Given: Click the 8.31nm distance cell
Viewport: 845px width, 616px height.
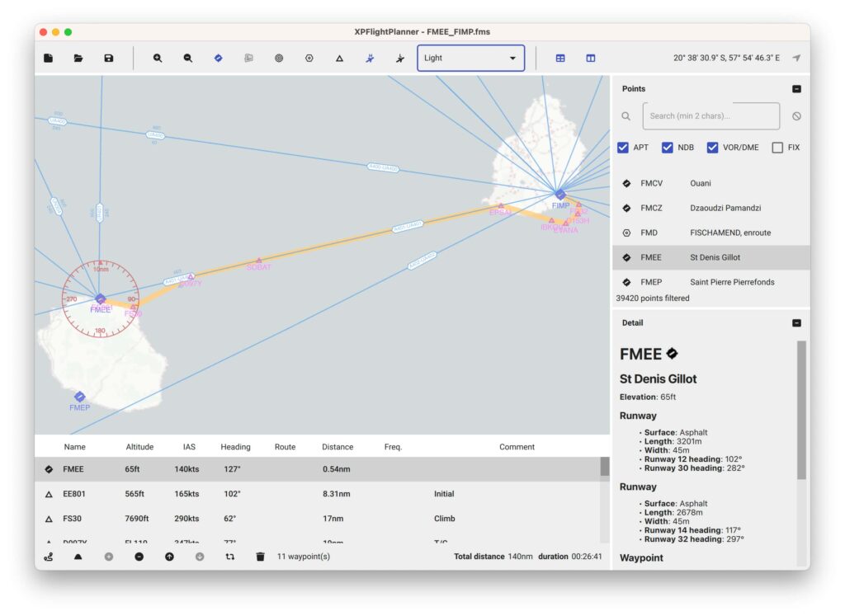Looking at the screenshot, I should [x=337, y=494].
